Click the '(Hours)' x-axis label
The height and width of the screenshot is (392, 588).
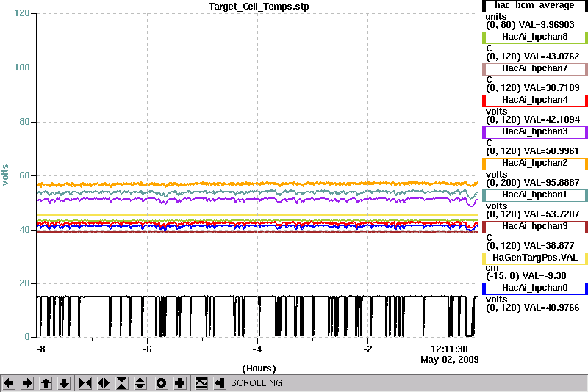(x=259, y=369)
